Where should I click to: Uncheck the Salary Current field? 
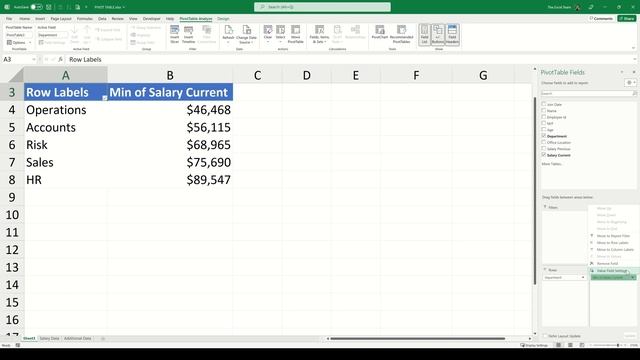[544, 155]
